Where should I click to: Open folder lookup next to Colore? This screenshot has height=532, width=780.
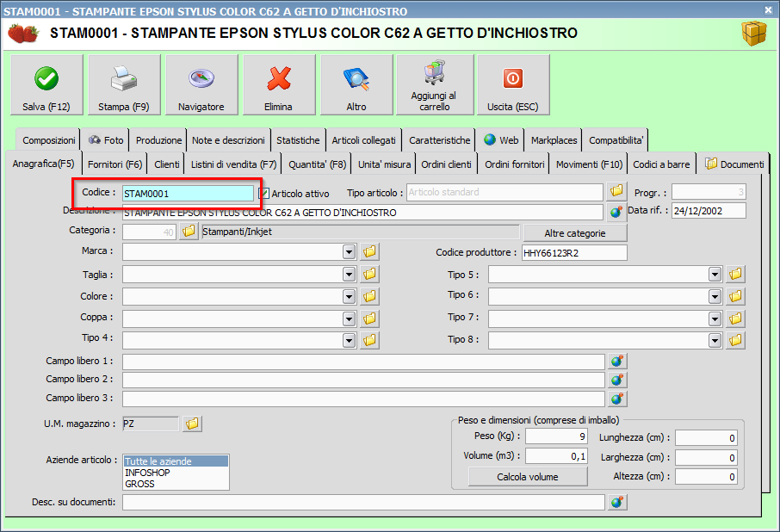tap(369, 296)
